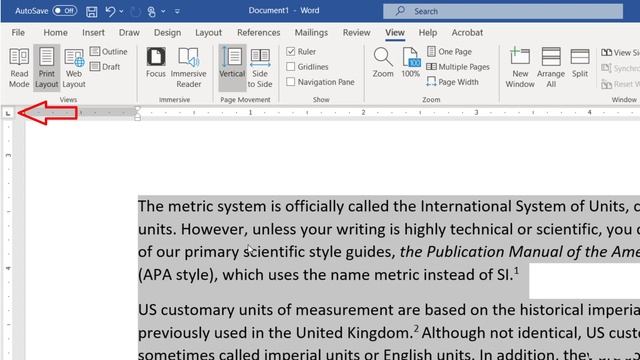This screenshot has height=360, width=640.
Task: Select Print Layout view
Action: (47, 67)
